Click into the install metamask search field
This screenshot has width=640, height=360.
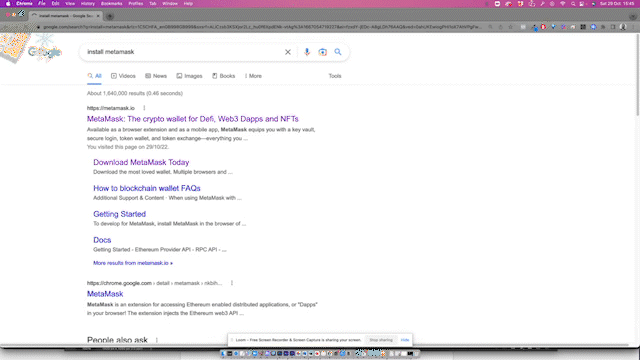tap(184, 52)
